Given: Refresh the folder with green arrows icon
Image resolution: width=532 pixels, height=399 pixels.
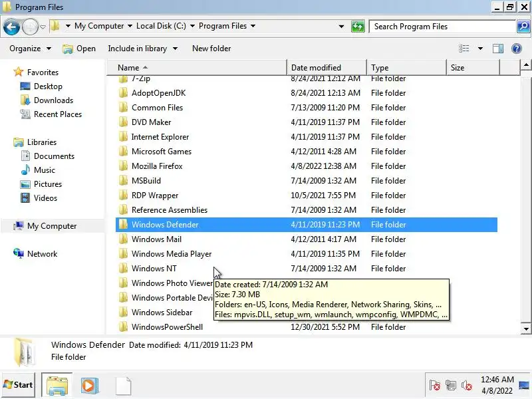Looking at the screenshot, I should click(x=358, y=27).
